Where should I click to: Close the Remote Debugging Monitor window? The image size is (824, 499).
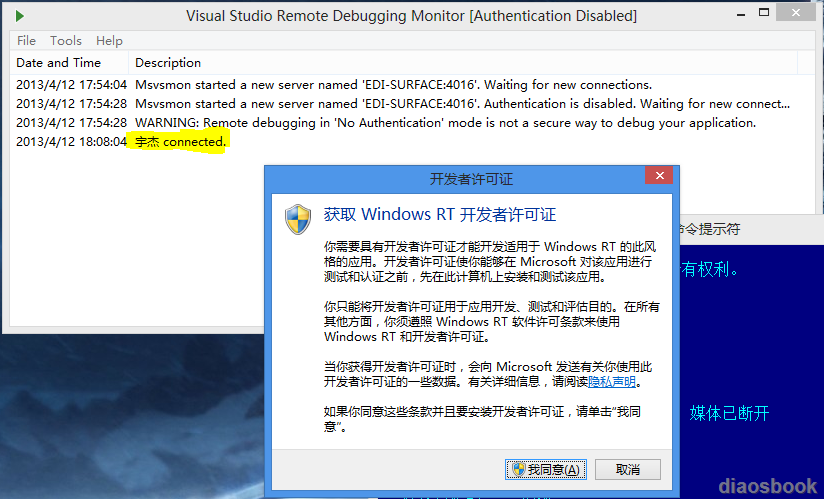(796, 13)
